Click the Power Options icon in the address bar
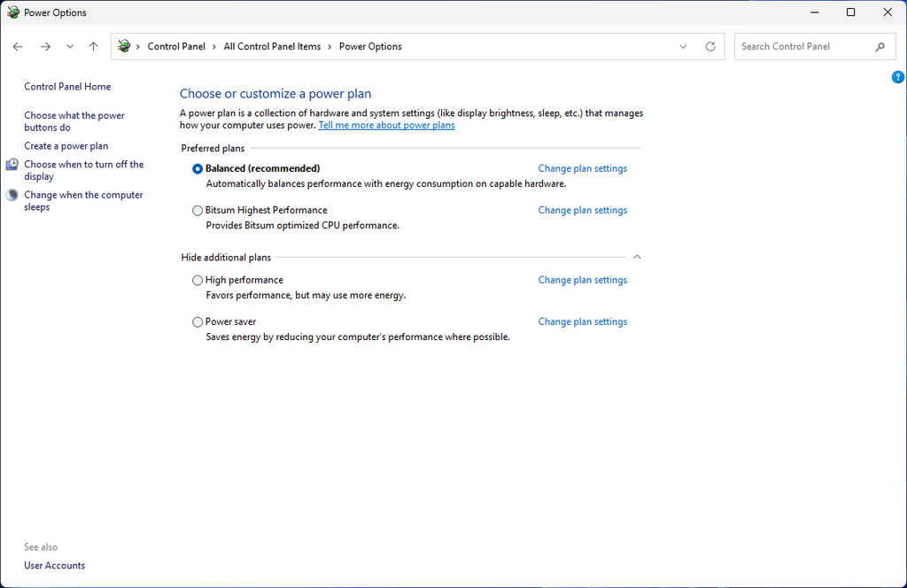Image resolution: width=907 pixels, height=588 pixels. [124, 47]
